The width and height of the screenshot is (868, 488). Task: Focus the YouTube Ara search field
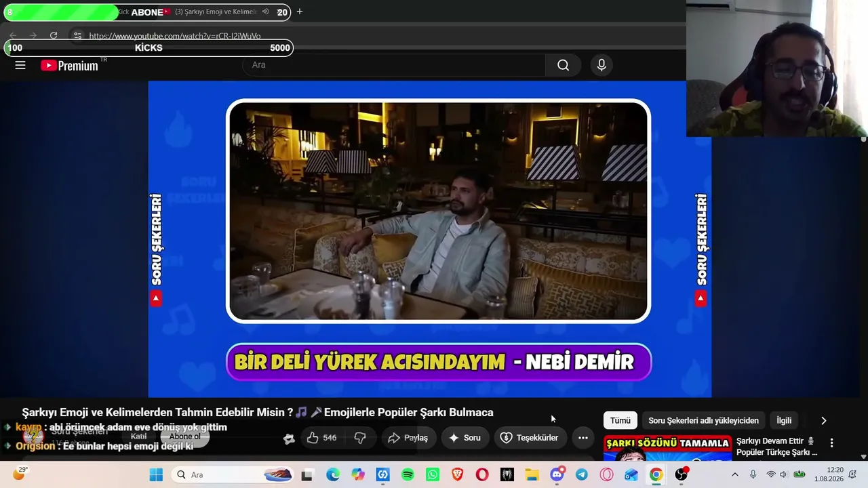point(394,65)
